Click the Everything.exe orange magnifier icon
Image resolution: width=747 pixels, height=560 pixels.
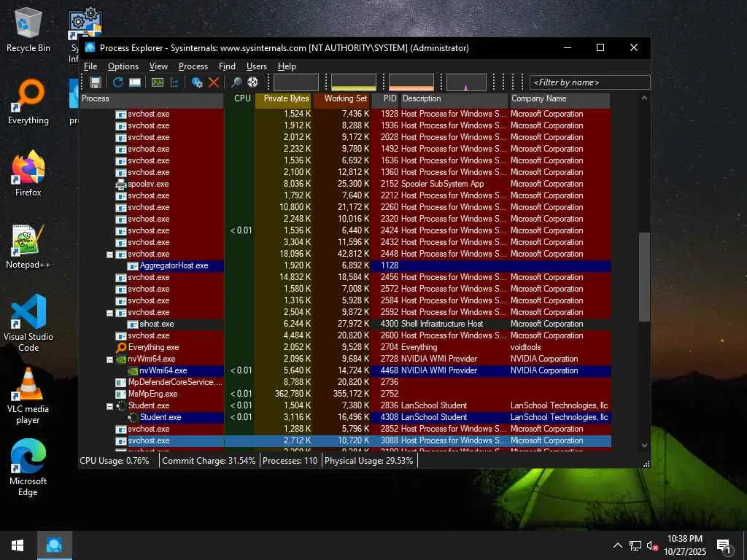coord(121,348)
